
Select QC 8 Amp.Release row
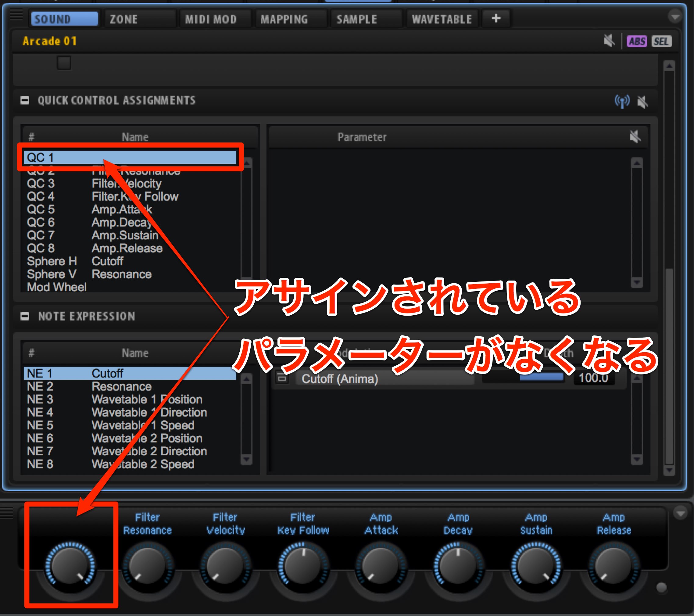click(x=130, y=248)
